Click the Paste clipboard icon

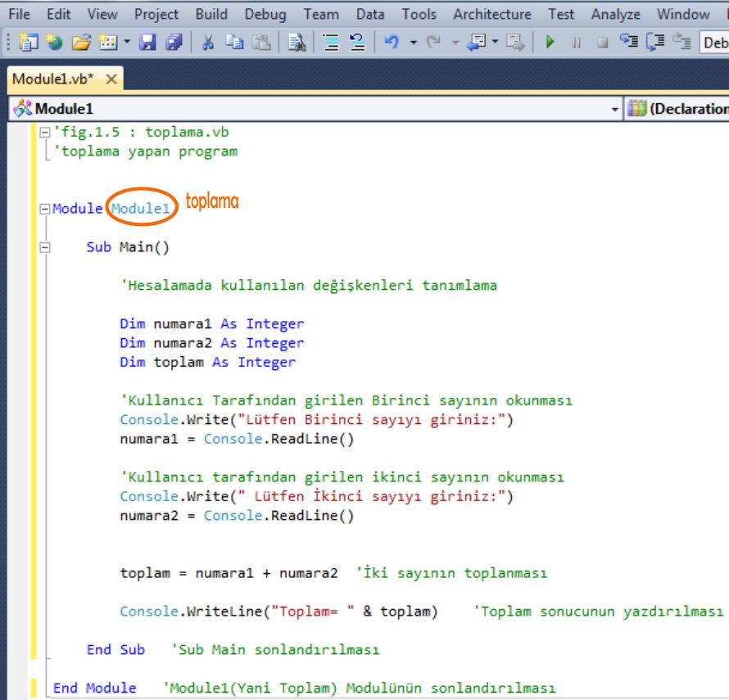(x=261, y=43)
